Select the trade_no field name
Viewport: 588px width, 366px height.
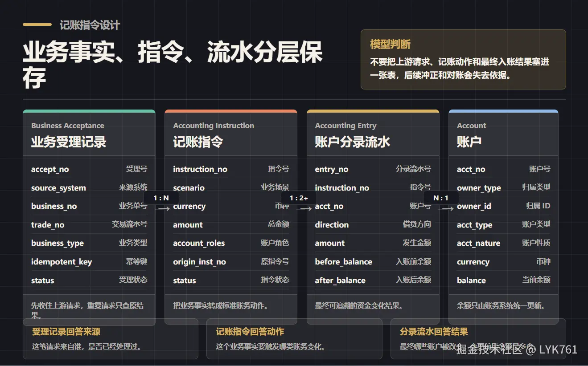click(48, 225)
